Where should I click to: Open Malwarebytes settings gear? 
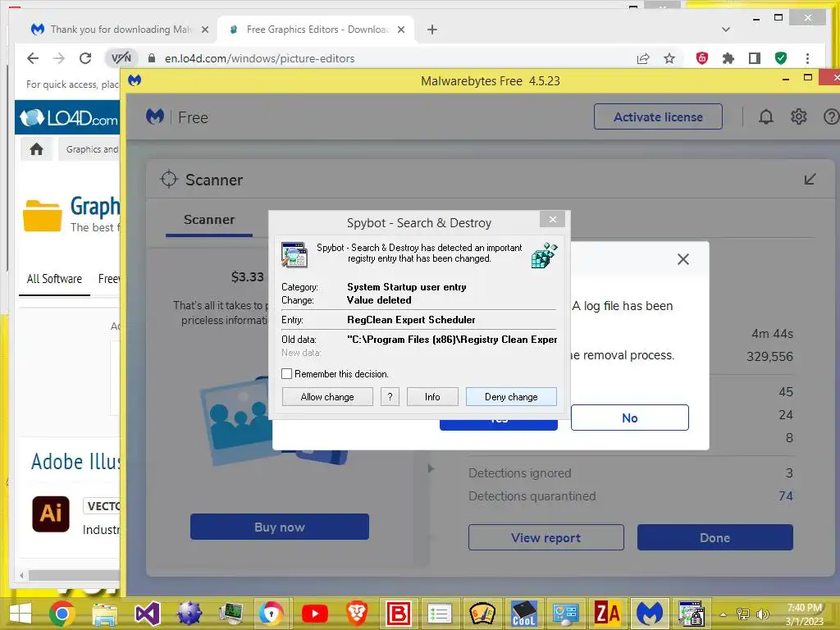click(x=799, y=116)
